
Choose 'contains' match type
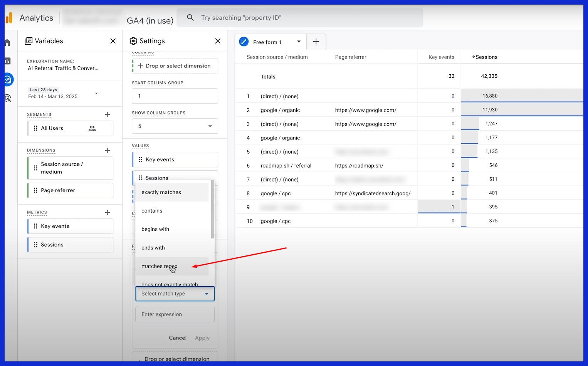coord(172,211)
